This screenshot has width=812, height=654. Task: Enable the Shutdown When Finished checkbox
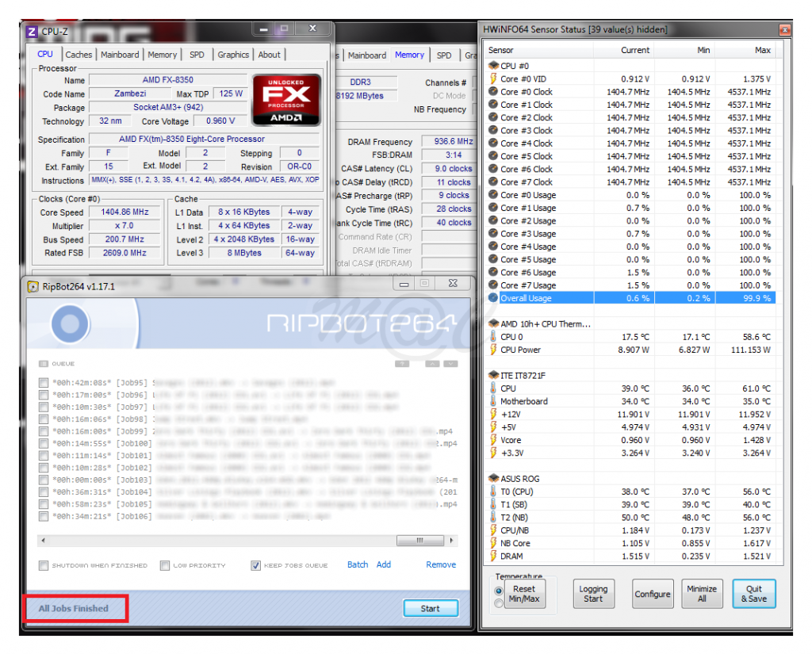click(44, 565)
